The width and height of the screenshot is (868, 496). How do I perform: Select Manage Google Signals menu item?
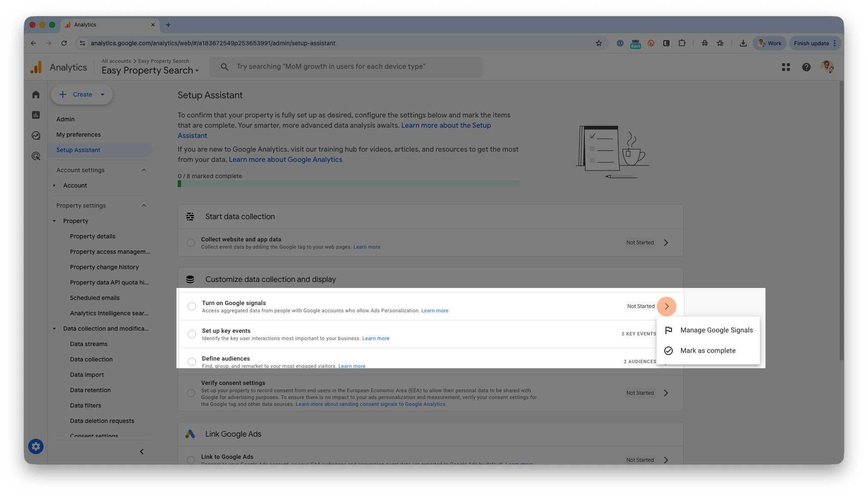pyautogui.click(x=716, y=330)
